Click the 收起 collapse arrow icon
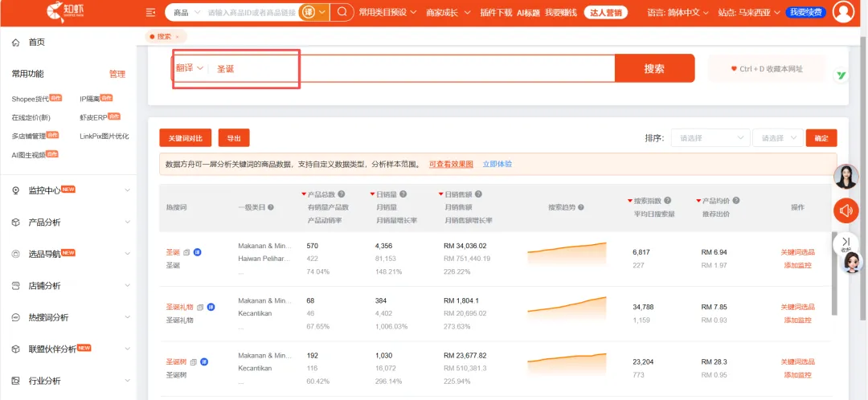The width and height of the screenshot is (868, 400). 845,243
